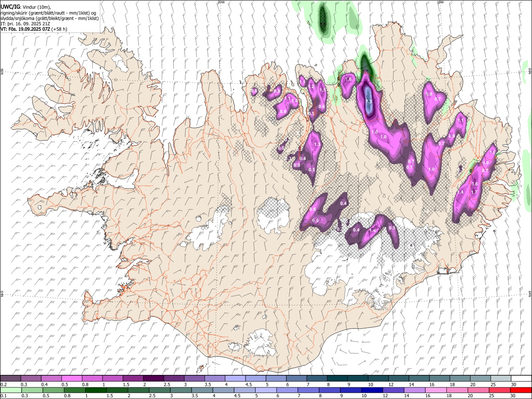The height and width of the screenshot is (399, 532).
Task: Click the 'UWC/IG' title text
Action: pos(10,7)
